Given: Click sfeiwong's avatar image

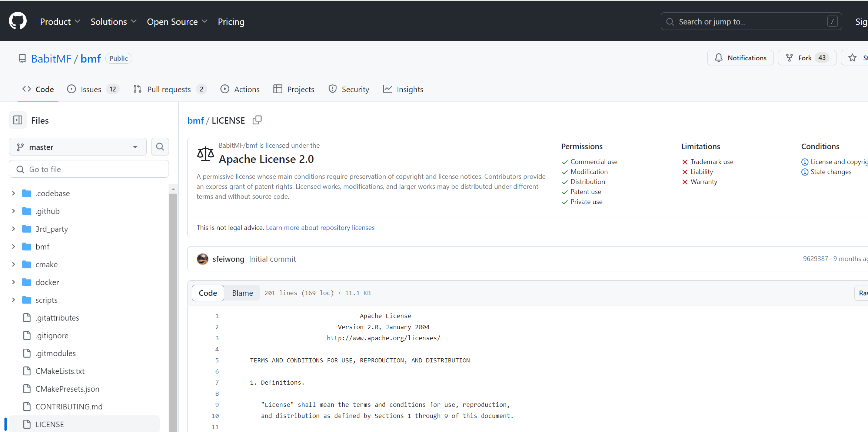Looking at the screenshot, I should click(x=203, y=259).
